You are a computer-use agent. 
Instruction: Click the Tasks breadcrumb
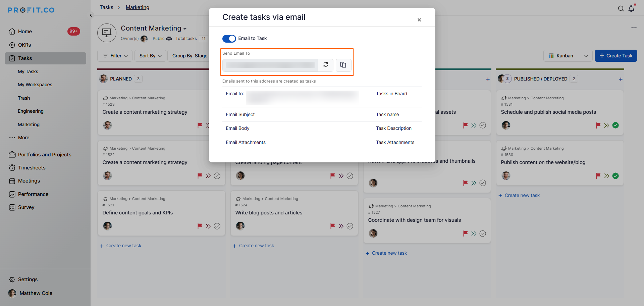click(106, 7)
